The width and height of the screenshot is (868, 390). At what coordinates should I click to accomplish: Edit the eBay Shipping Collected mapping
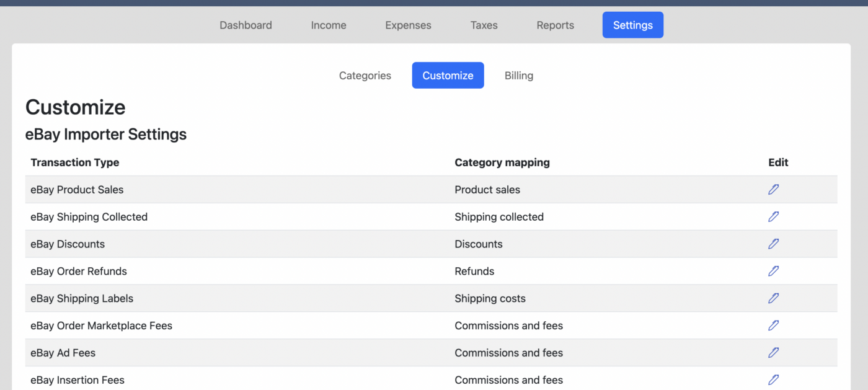tap(773, 217)
